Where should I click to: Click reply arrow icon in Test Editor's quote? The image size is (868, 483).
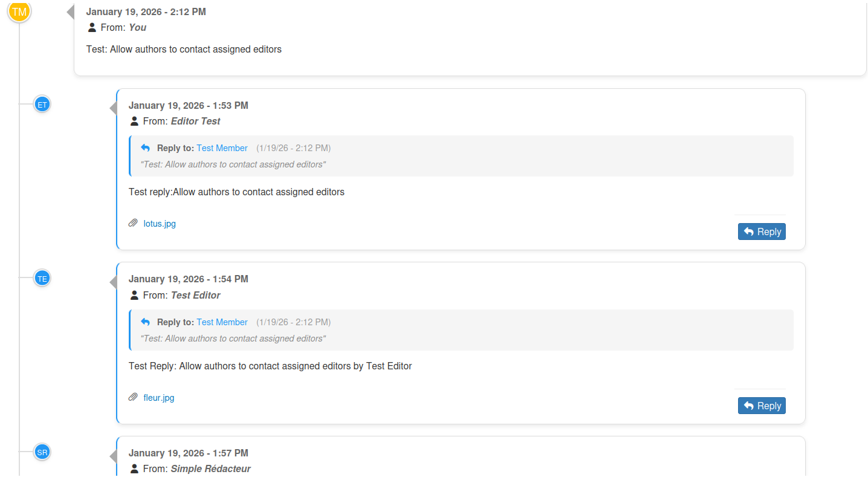145,322
